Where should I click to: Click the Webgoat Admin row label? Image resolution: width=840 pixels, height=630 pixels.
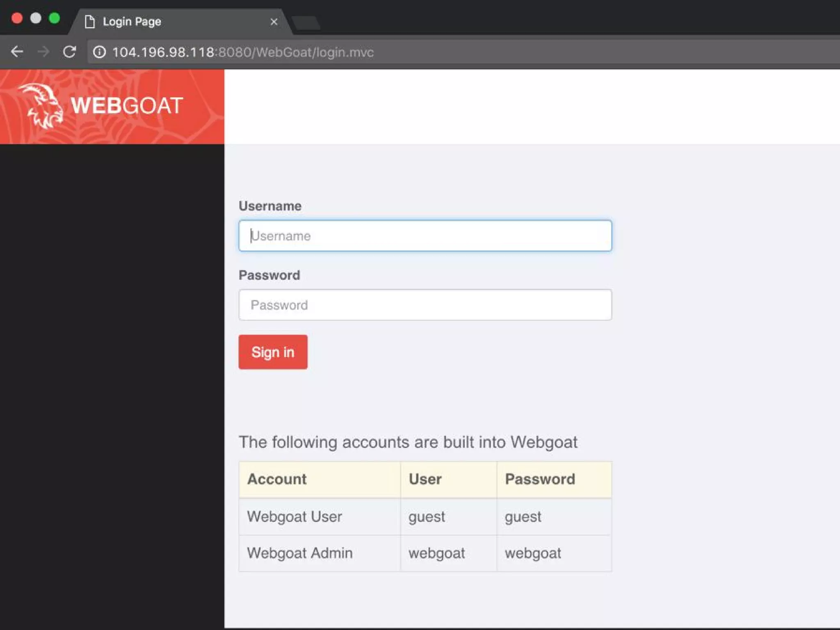point(300,553)
